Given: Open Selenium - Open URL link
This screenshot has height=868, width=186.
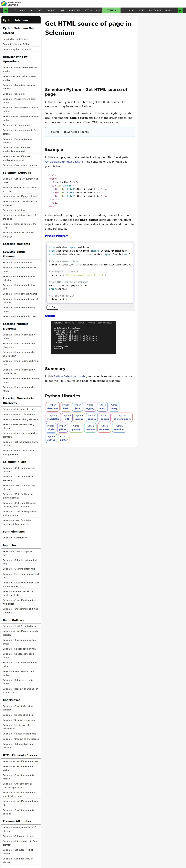Looking at the screenshot, I should pos(21,94).
